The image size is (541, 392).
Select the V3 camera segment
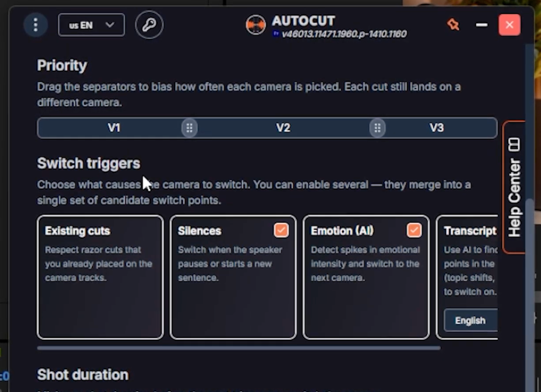pyautogui.click(x=437, y=128)
